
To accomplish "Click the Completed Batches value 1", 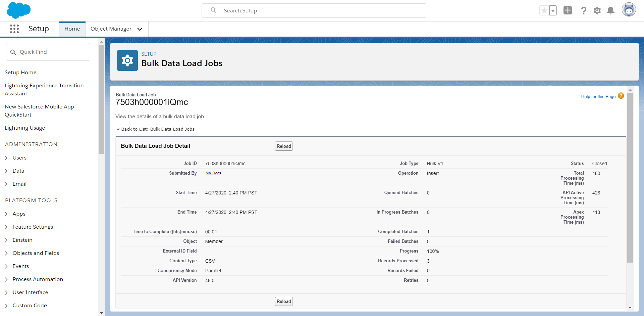I will 428,232.
